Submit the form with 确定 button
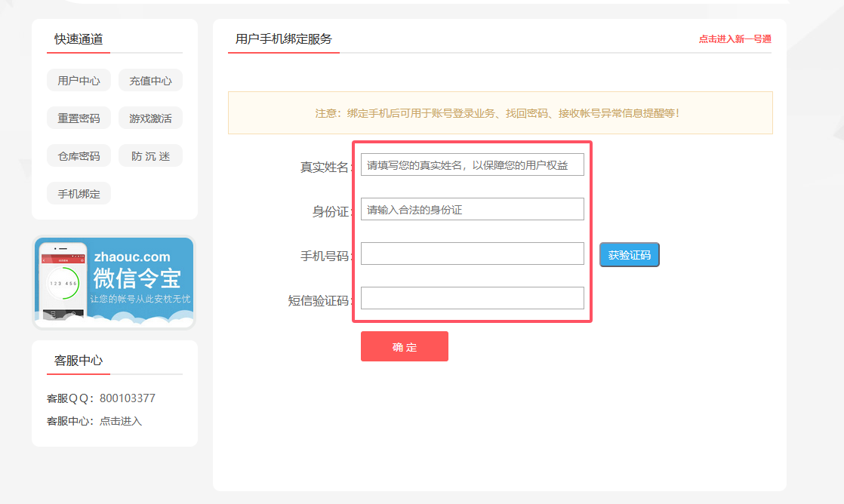Viewport: 844px width, 504px height. coord(404,347)
